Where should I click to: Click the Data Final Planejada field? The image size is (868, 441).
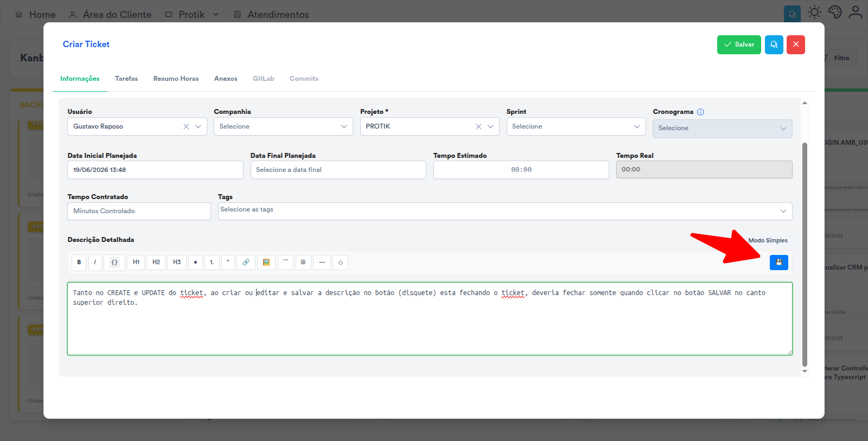click(338, 170)
